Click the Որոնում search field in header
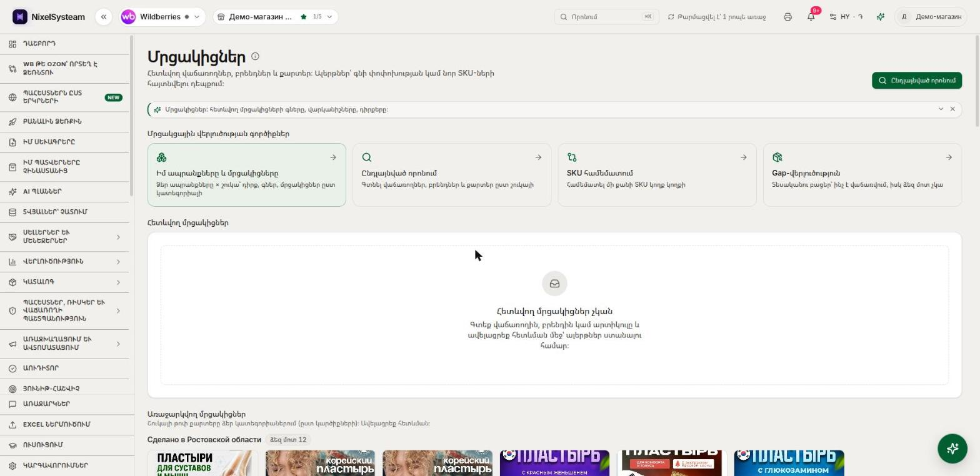 coord(606,17)
